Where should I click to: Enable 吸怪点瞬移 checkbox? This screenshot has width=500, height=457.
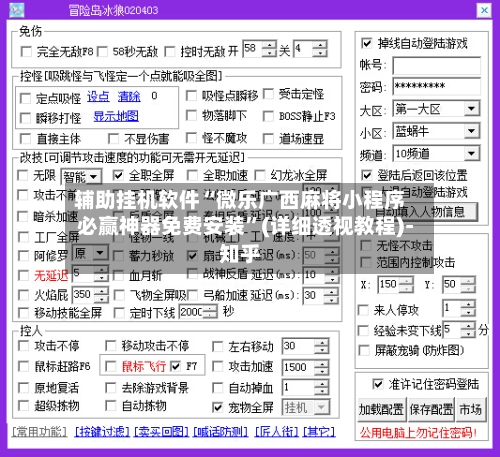(x=191, y=96)
